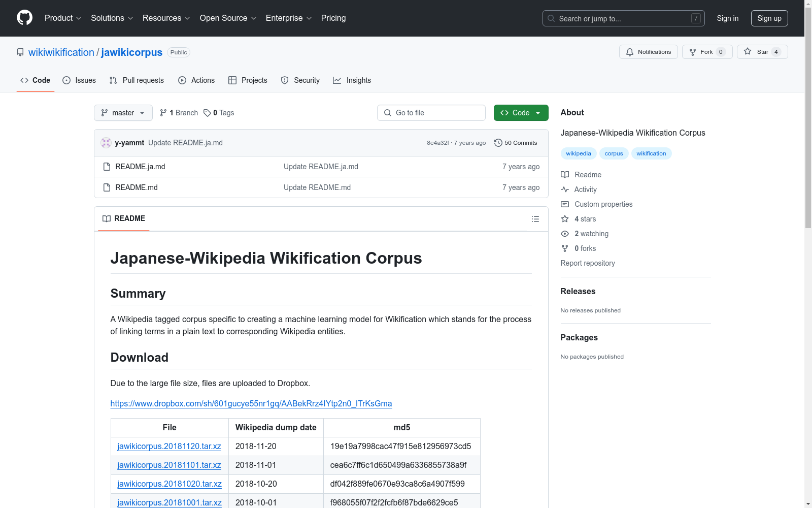Image resolution: width=812 pixels, height=508 pixels.
Task: Click the y-yammt author name
Action: pos(129,143)
